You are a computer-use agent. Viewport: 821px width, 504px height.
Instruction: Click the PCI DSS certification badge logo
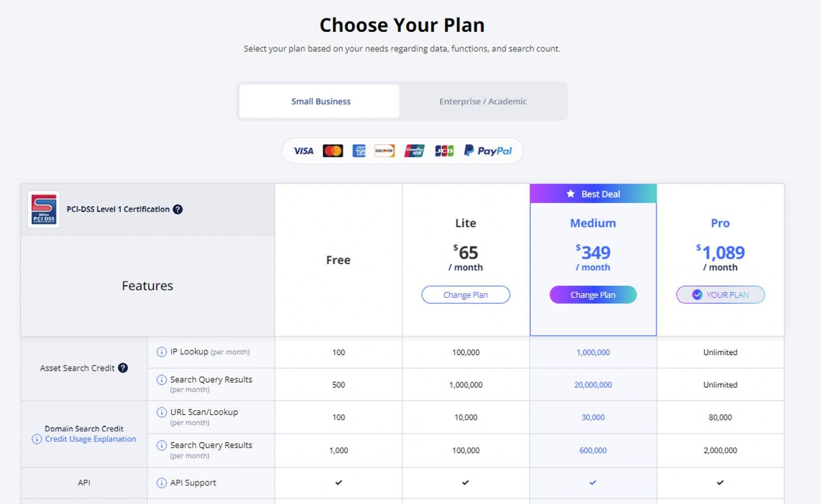click(x=44, y=209)
